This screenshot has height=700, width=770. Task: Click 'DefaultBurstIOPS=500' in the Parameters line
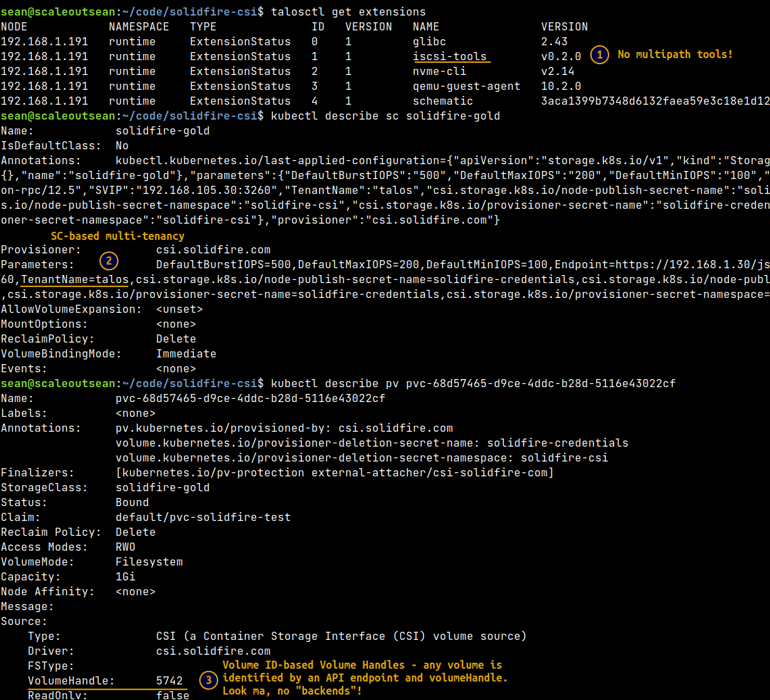224,264
